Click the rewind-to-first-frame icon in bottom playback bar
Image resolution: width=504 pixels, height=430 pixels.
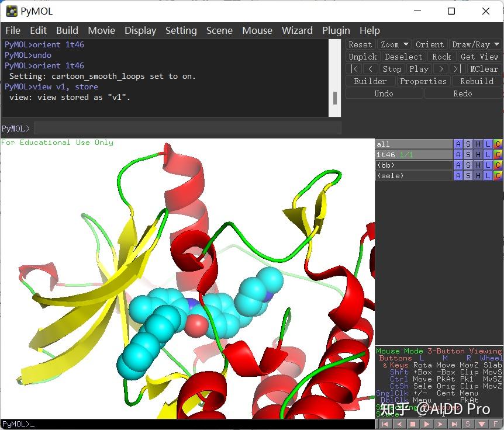pyautogui.click(x=385, y=424)
